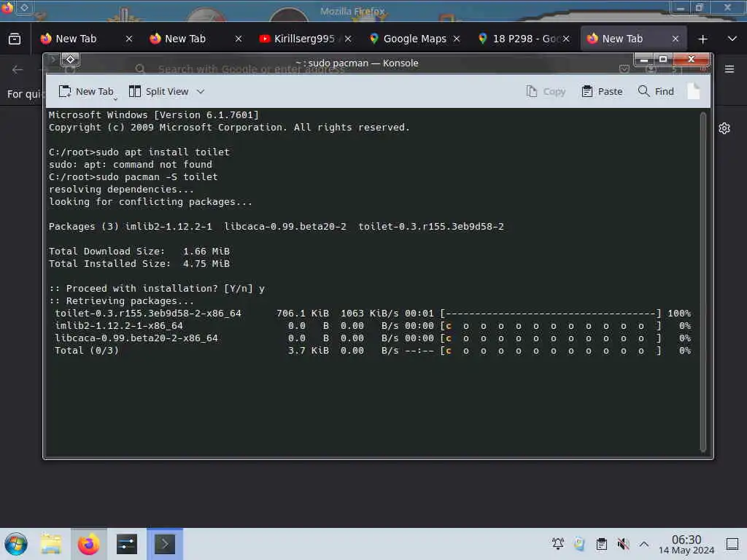Viewport: 747px width, 560px height.
Task: Expand New Tab dropdown arrow in Konsole
Action: pyautogui.click(x=115, y=99)
